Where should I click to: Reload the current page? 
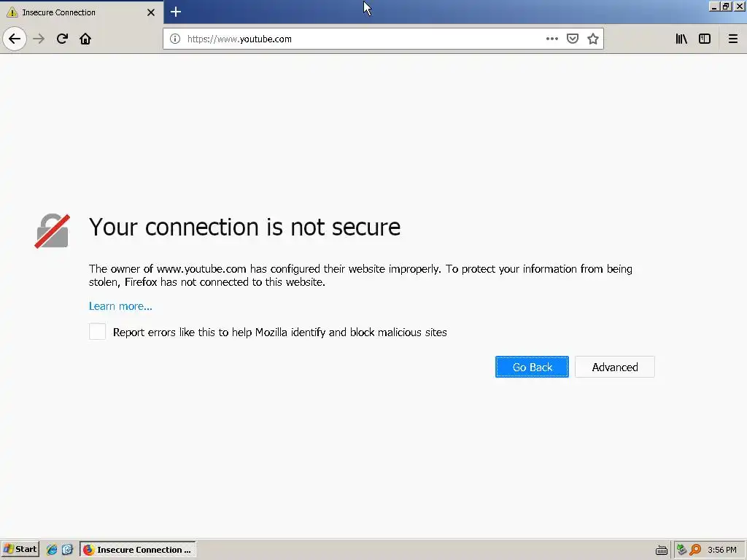[x=62, y=39]
